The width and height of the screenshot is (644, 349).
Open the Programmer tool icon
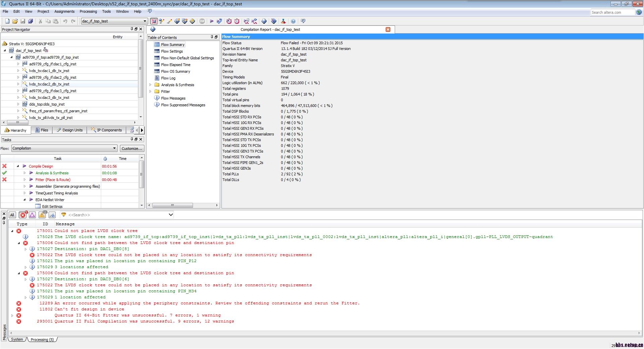click(x=264, y=21)
